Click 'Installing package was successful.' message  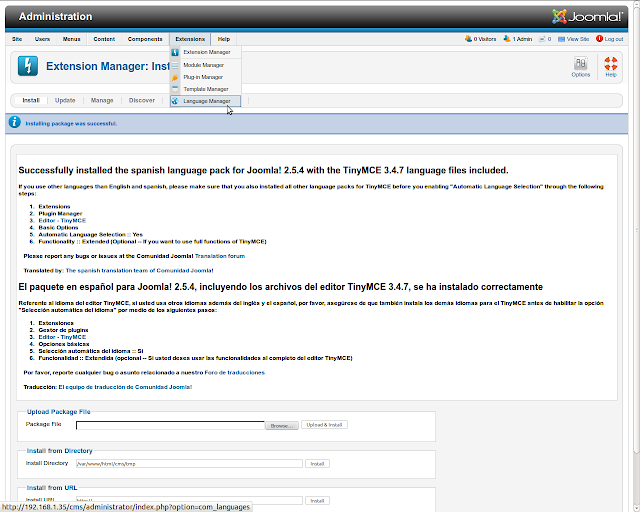(71, 123)
